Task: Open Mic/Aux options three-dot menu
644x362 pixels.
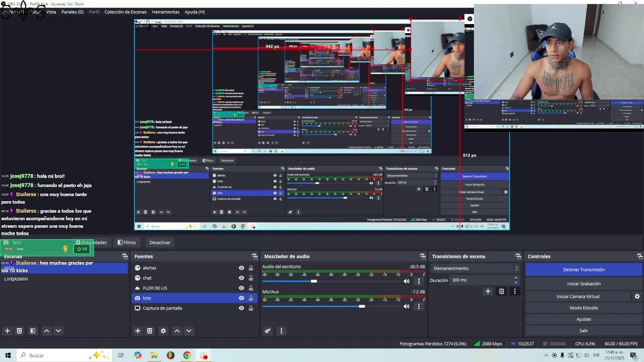Action: pos(419,306)
